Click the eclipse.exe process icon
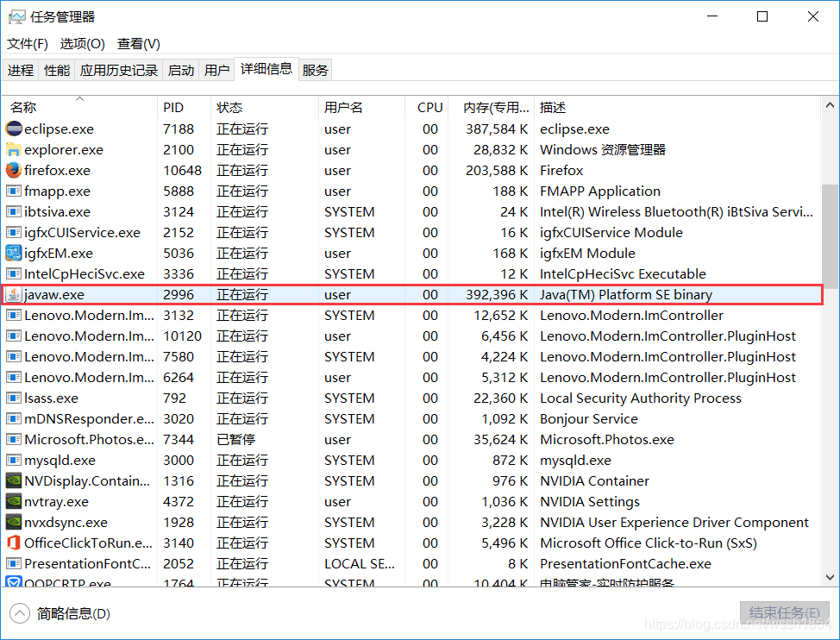This screenshot has width=840, height=640. coord(14,129)
